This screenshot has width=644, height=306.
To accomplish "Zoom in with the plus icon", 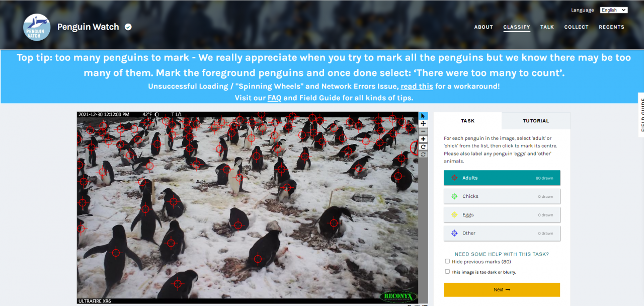I will [x=423, y=139].
